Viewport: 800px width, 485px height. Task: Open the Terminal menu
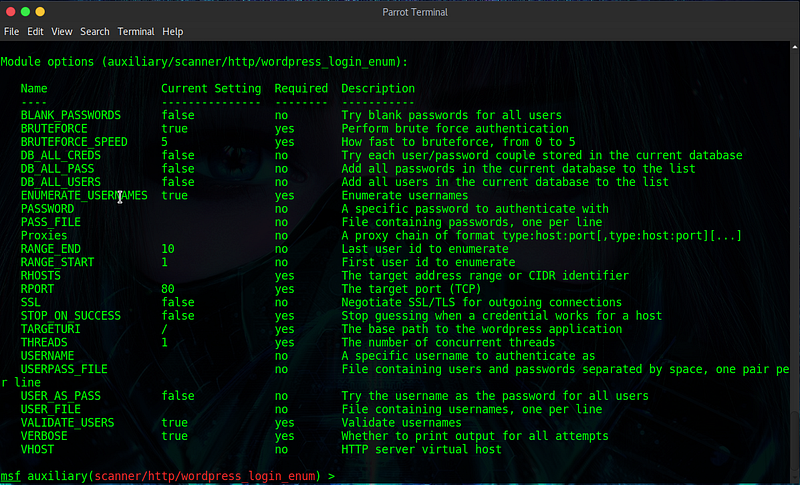tap(136, 32)
